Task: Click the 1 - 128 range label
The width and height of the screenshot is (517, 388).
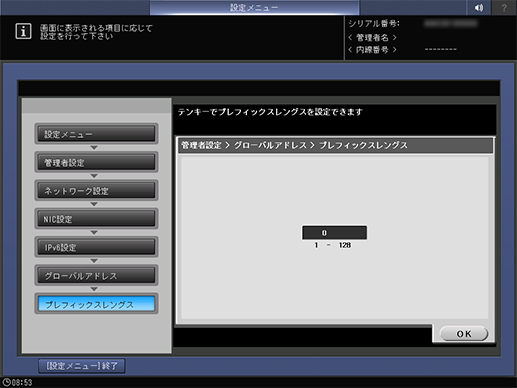Action: (333, 245)
